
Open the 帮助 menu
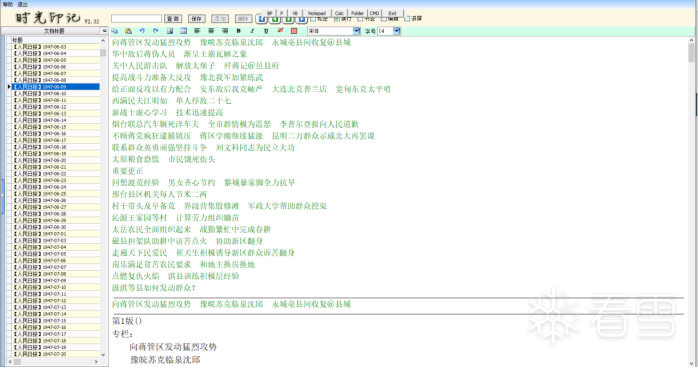coord(7,4)
